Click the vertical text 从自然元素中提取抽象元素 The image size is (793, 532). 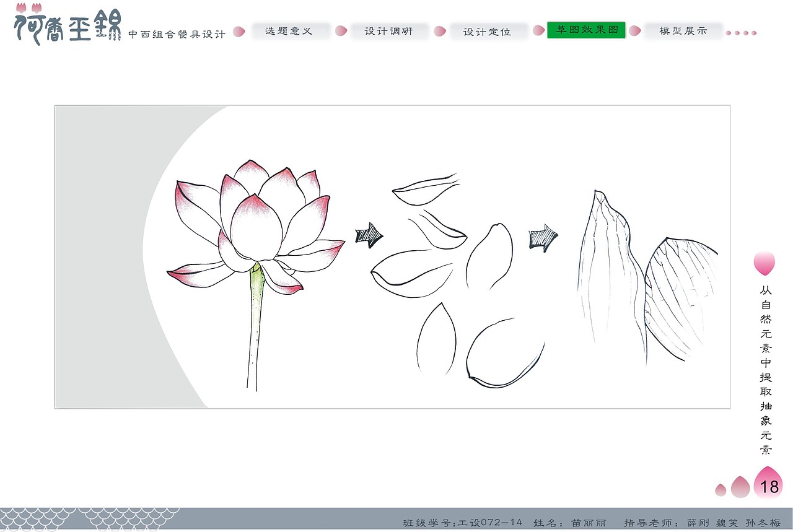tap(766, 370)
